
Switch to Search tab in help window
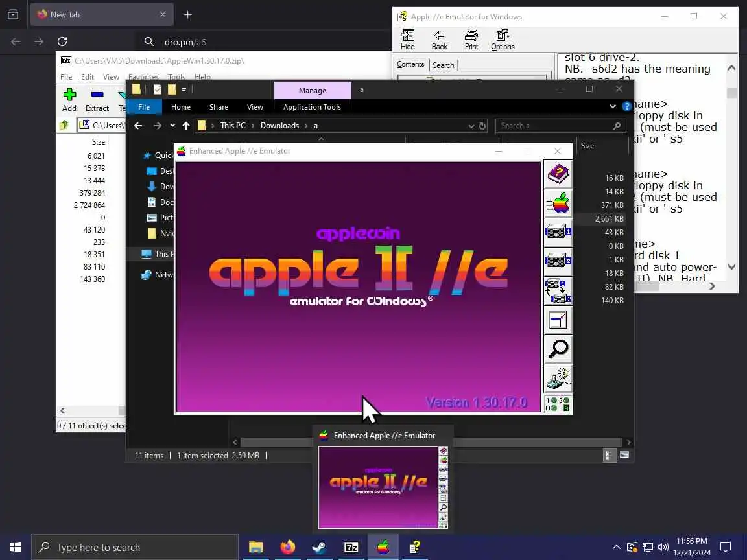click(443, 65)
